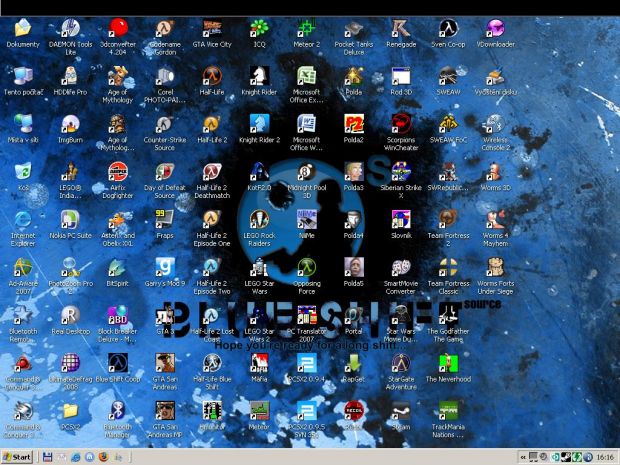
Task: Select the Koš recycle bin
Action: pos(23,172)
